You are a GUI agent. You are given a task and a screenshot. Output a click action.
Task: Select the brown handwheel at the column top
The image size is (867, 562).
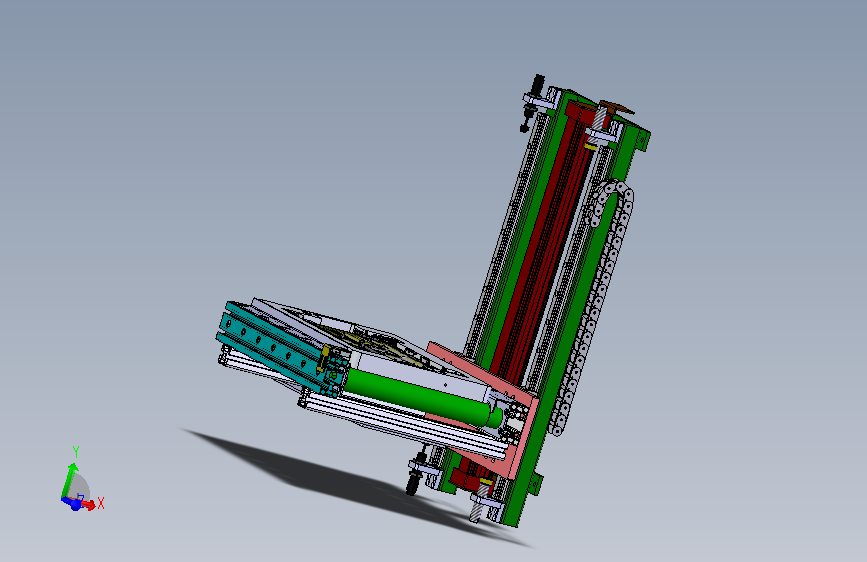click(617, 107)
